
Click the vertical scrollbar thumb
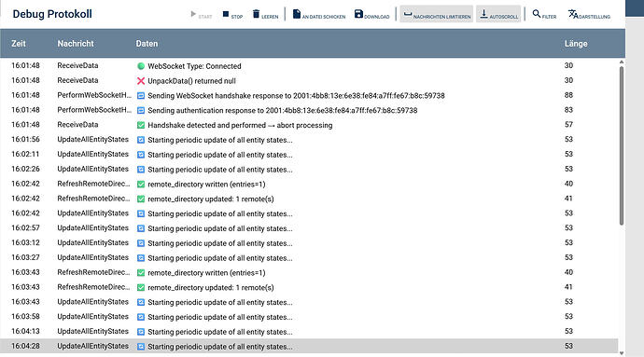[x=622, y=145]
